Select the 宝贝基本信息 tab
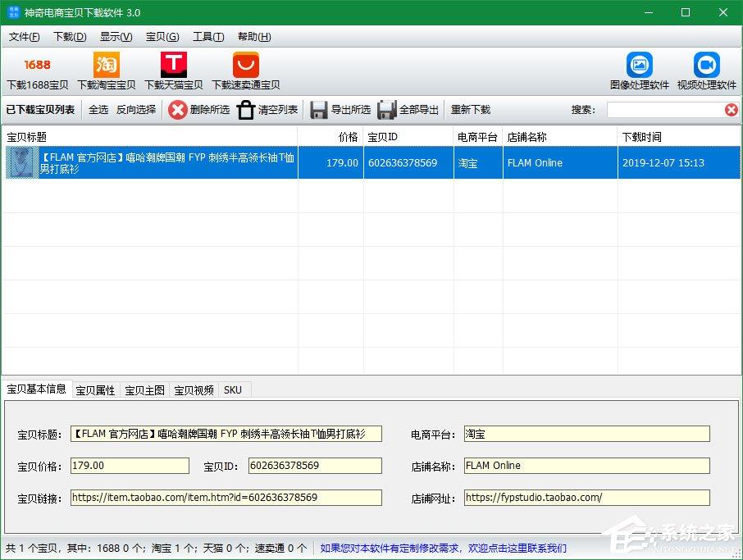 click(36, 389)
